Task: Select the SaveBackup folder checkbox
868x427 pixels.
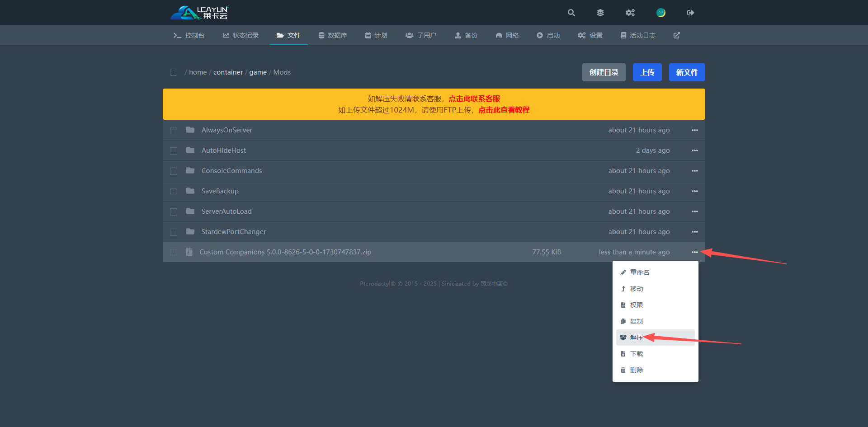Action: pos(174,192)
